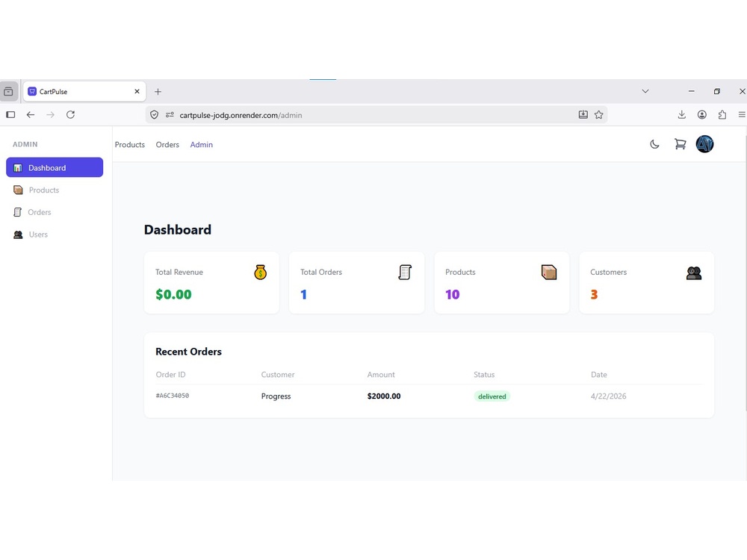Open Users in the admin sidebar
The height and width of the screenshot is (560, 747).
55,234
